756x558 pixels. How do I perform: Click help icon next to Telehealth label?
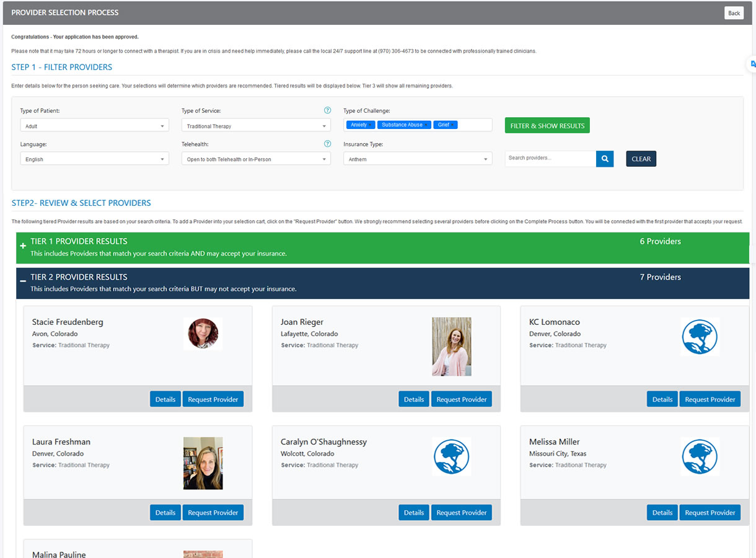coord(327,144)
